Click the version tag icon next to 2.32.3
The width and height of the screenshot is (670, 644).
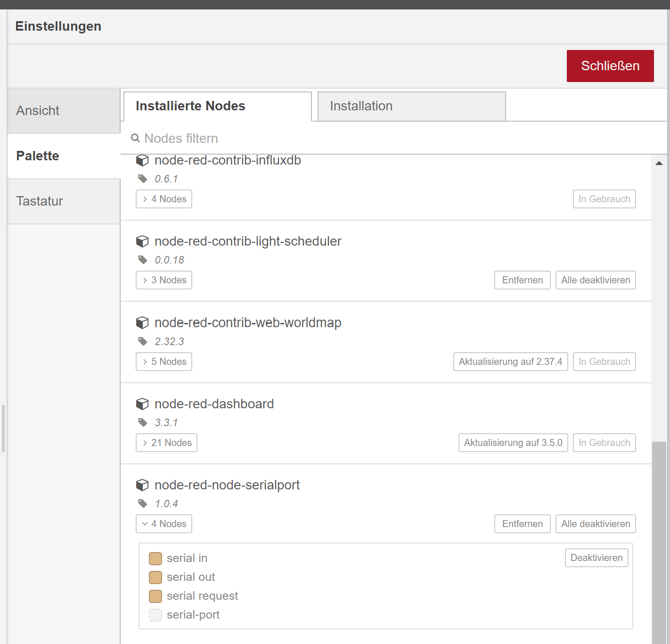point(143,341)
